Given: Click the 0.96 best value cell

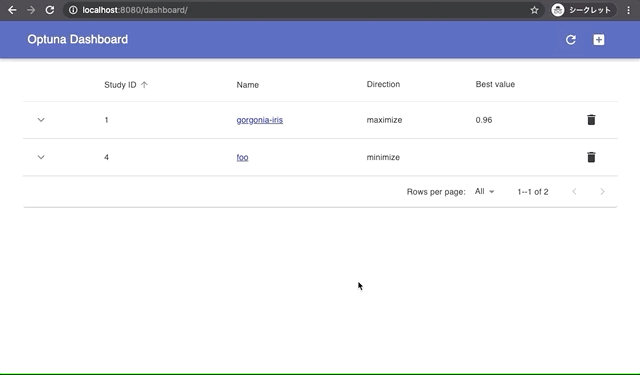Looking at the screenshot, I should click(484, 120).
